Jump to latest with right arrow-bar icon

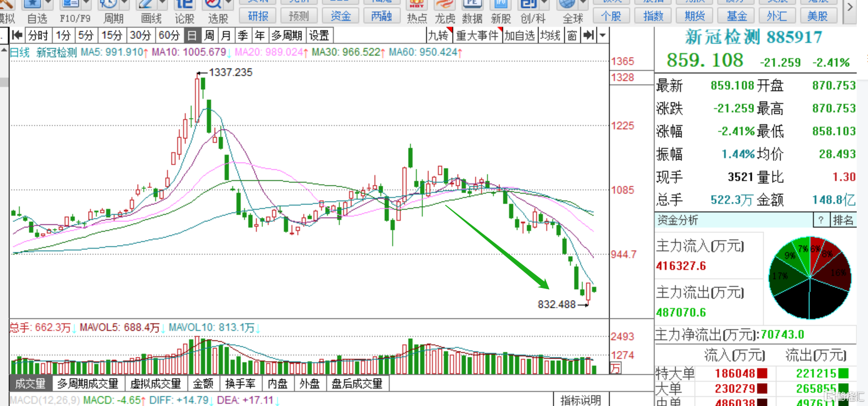coord(589,36)
